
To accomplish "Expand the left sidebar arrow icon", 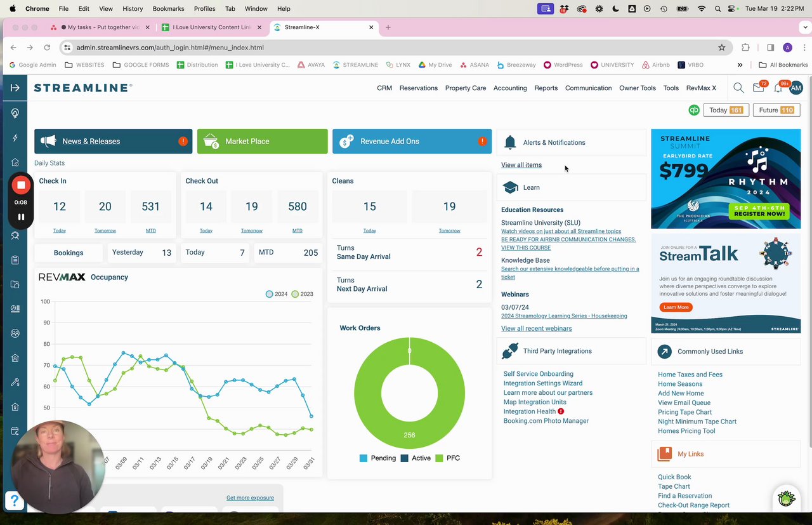I will pos(15,88).
